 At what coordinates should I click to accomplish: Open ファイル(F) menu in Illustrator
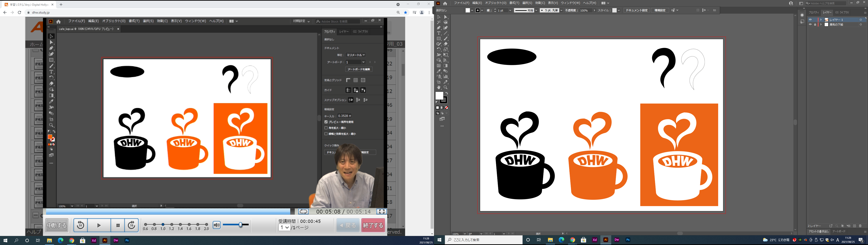[x=462, y=3]
